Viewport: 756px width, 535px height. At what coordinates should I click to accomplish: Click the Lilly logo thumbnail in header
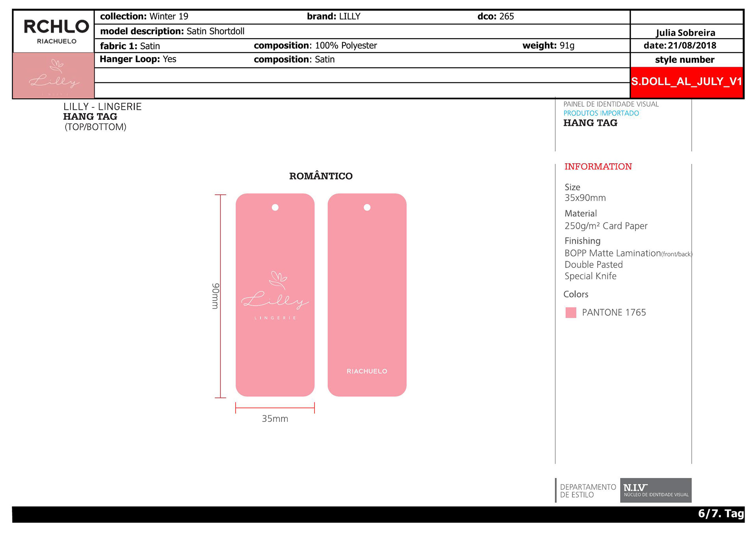[54, 76]
